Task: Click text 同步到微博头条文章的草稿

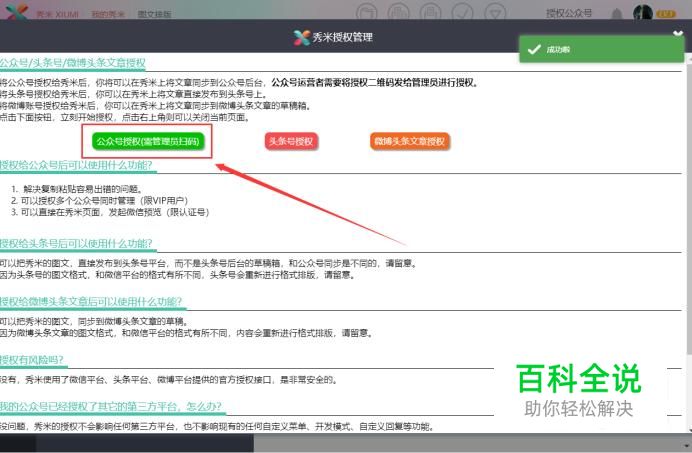Action: point(134,321)
